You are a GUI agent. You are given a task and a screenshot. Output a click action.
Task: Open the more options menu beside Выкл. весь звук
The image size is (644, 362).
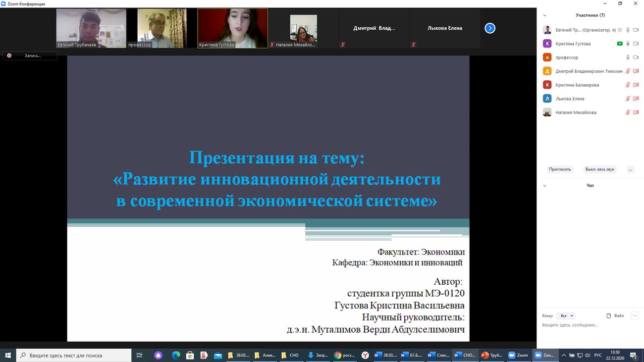pos(630,169)
